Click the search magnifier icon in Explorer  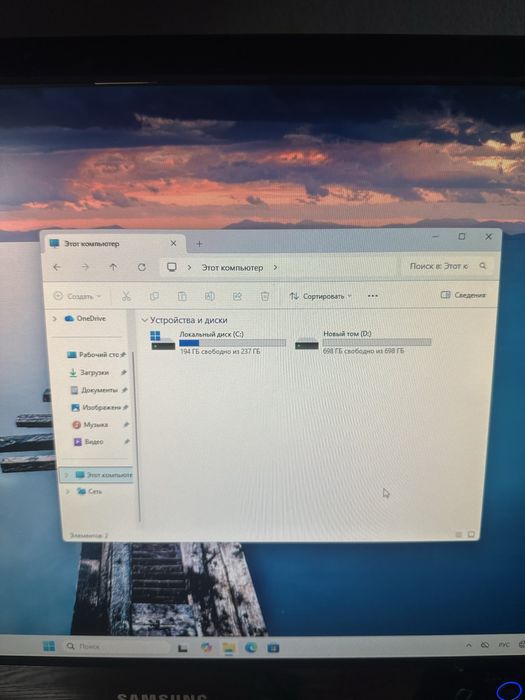[483, 266]
